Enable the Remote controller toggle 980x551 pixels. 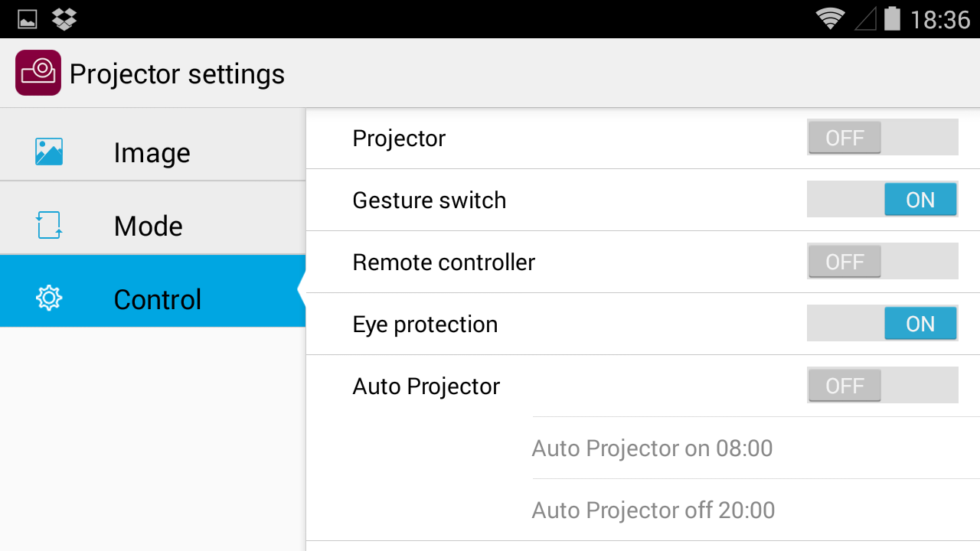click(x=883, y=262)
